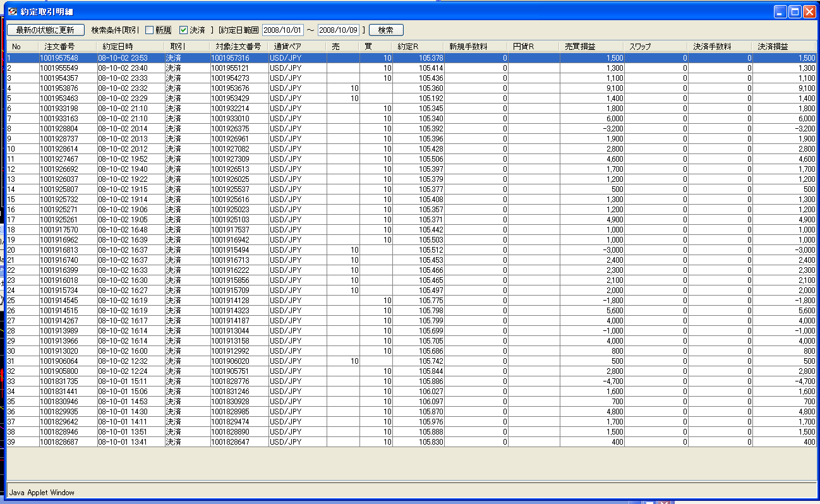Click order number 1001925271
Viewport: 820px width, 504px height.
pyautogui.click(x=68, y=210)
